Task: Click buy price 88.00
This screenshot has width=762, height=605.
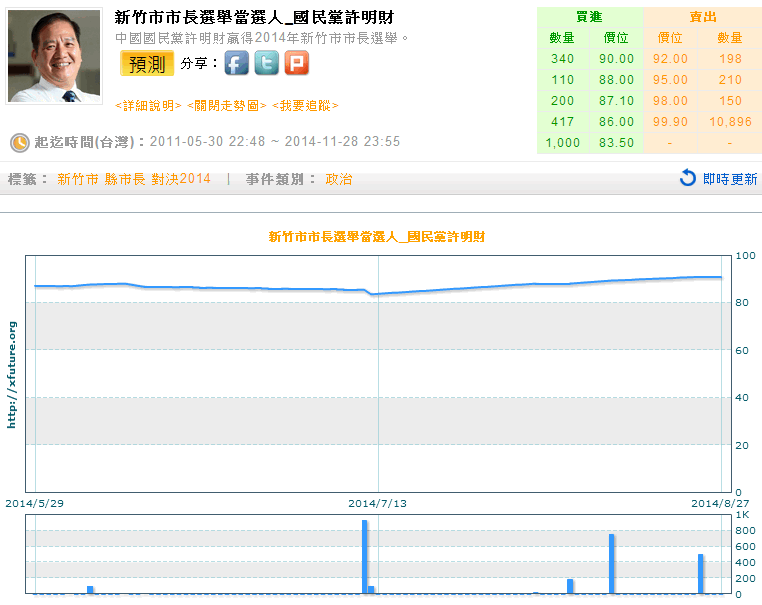Action: click(x=616, y=80)
